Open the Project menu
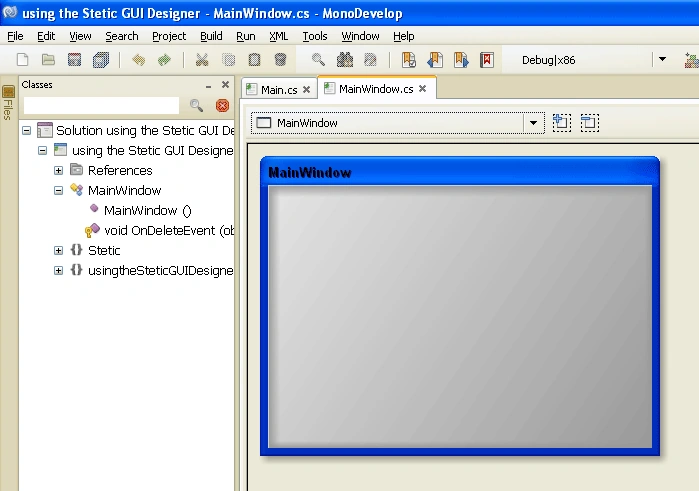699x491 pixels. 169,36
